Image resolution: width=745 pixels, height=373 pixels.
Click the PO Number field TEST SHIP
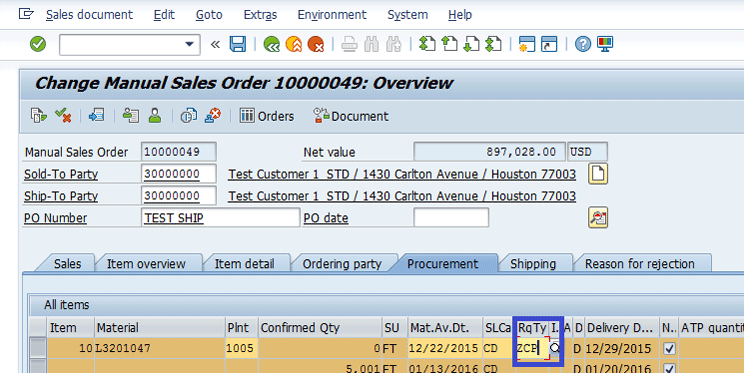(221, 218)
